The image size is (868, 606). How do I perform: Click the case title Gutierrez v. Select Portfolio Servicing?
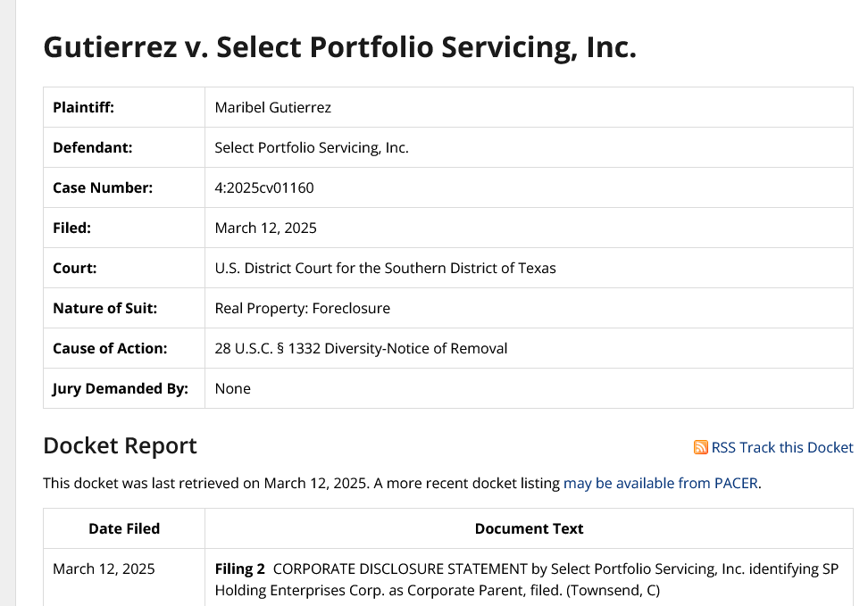[x=340, y=47]
